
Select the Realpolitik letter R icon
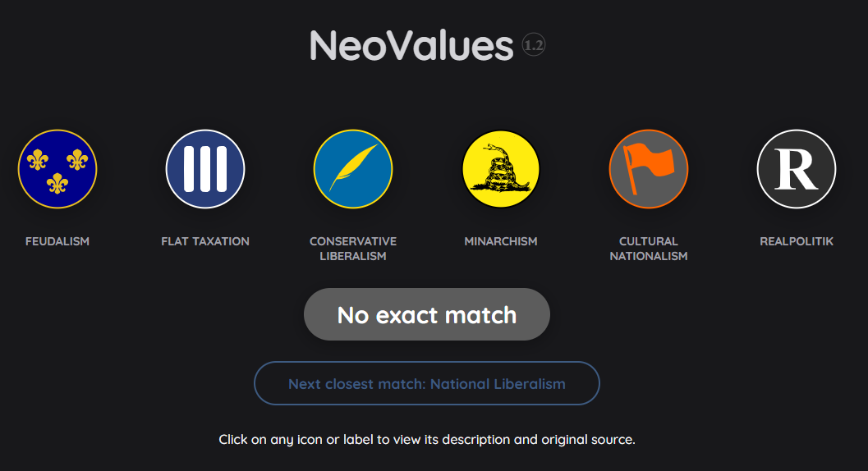tap(797, 169)
